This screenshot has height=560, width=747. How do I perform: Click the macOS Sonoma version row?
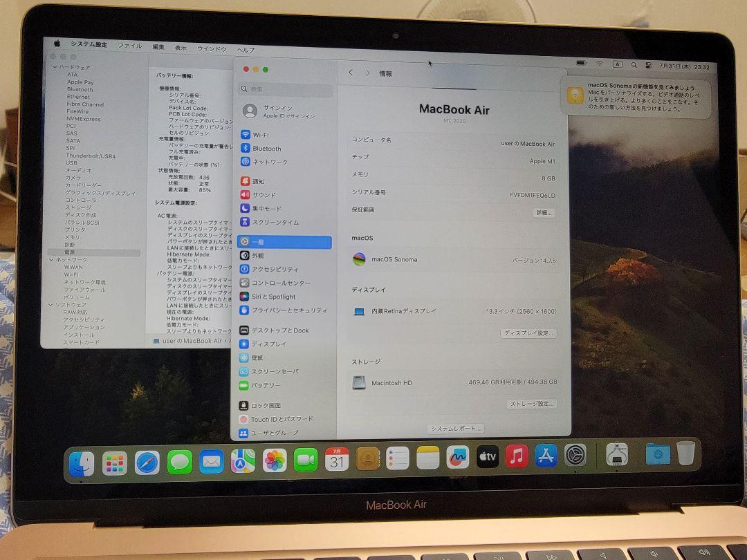(x=454, y=260)
